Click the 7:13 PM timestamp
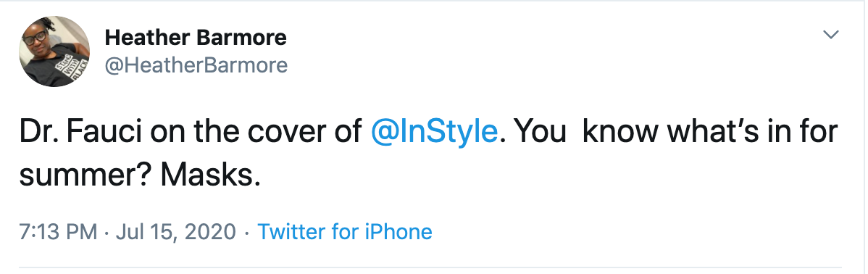 [58, 231]
